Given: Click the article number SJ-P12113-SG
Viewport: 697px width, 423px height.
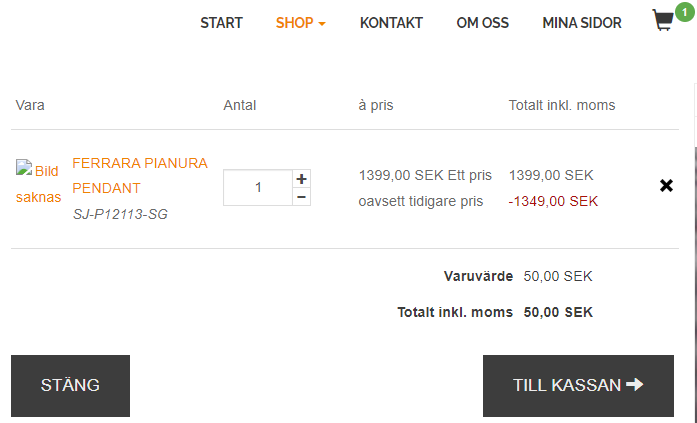Looking at the screenshot, I should pyautogui.click(x=120, y=215).
